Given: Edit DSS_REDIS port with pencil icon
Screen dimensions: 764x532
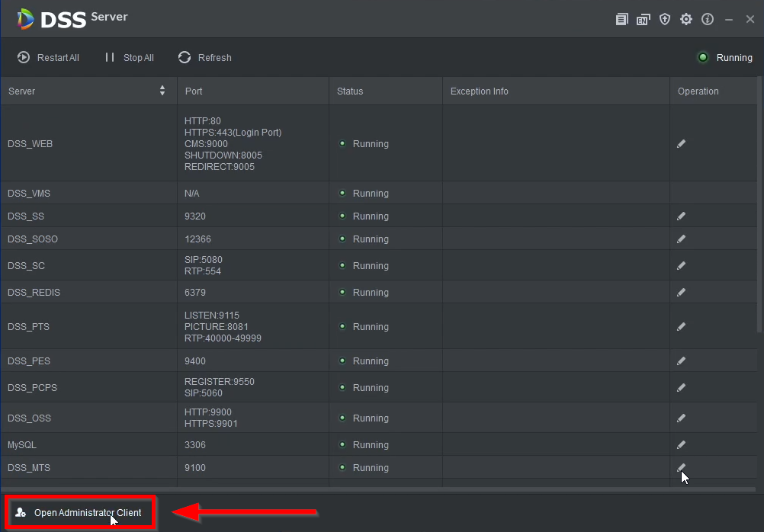Looking at the screenshot, I should [x=681, y=293].
